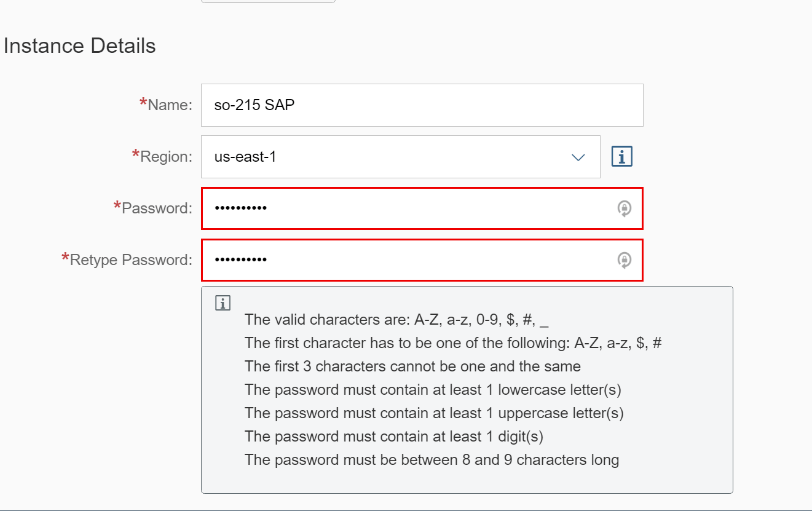
Task: Click the password length requirement line
Action: pos(432,460)
